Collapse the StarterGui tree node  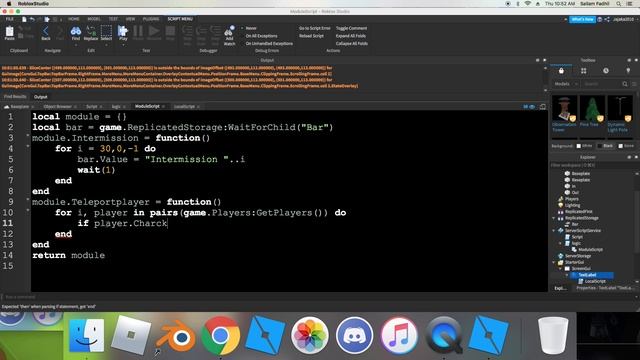coord(554,262)
